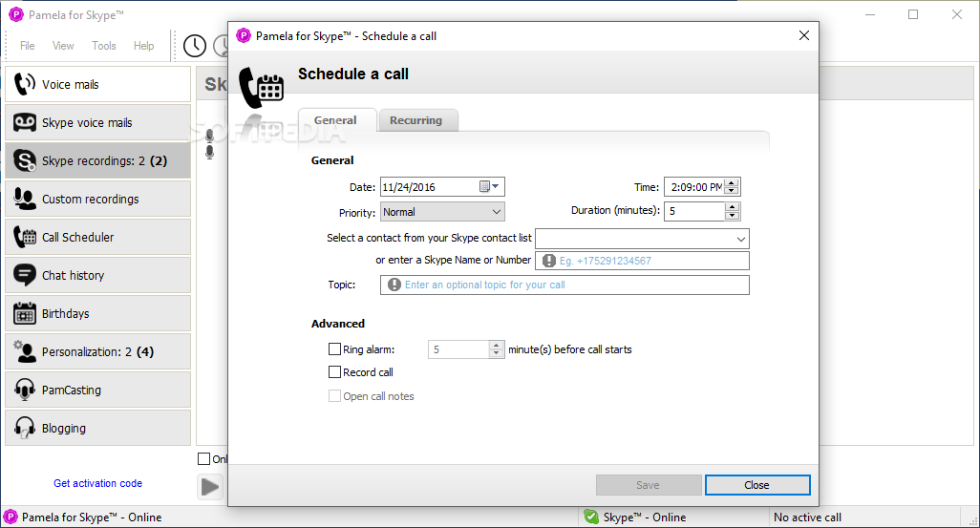Viewport: 980px width, 528px height.
Task: Click the Skype voice mails cassette icon
Action: click(25, 122)
